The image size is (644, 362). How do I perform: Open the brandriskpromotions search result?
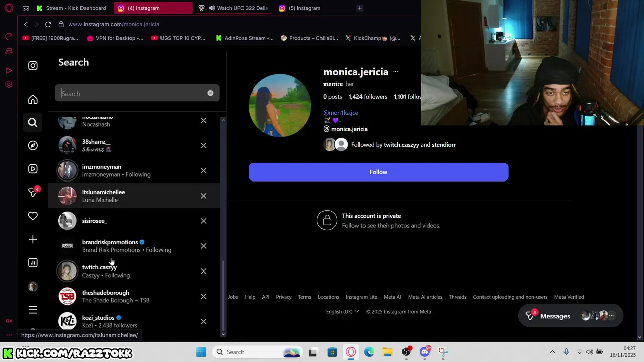coord(134,246)
